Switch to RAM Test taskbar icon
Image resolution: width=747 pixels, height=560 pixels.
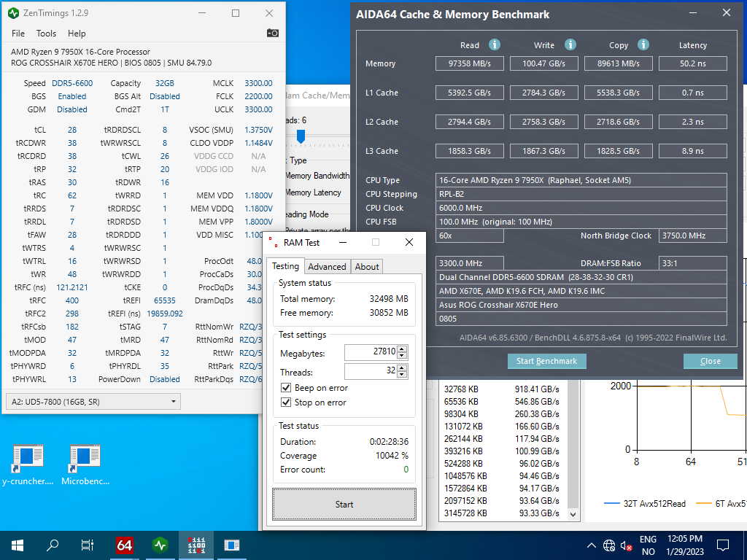(x=196, y=545)
